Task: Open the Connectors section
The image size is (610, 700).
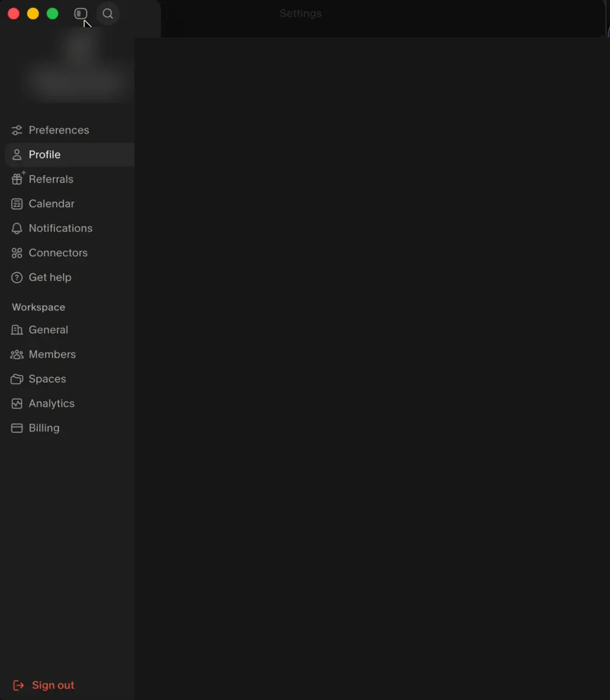Action: click(x=70, y=253)
